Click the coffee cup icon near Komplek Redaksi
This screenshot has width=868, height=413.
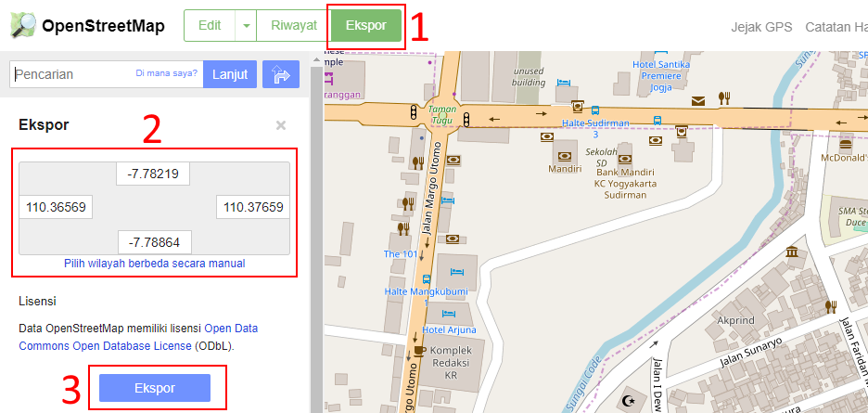click(420, 351)
